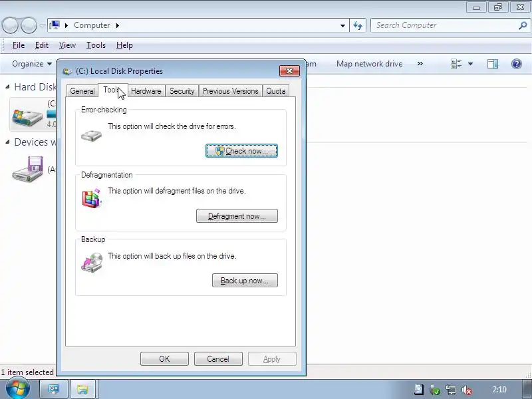Start Defragment now
532x399 pixels.
(x=237, y=215)
